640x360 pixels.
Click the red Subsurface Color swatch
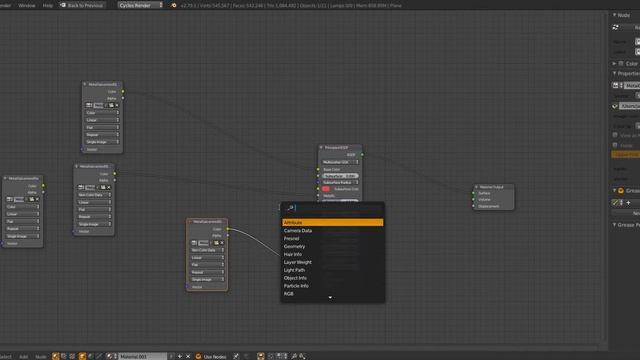(x=326, y=189)
